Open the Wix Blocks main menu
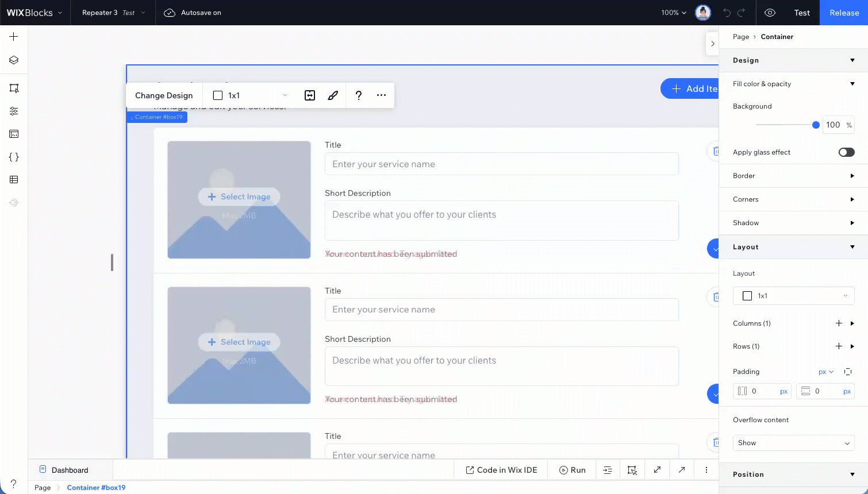Viewport: 868px width, 494px height. coord(34,13)
